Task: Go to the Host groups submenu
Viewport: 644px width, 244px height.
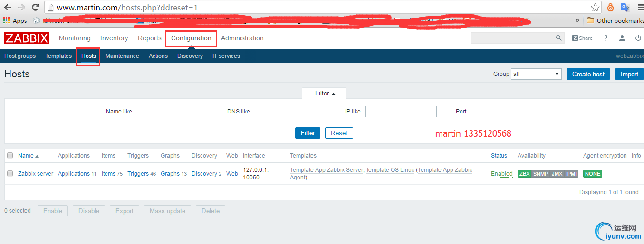Action: 20,56
